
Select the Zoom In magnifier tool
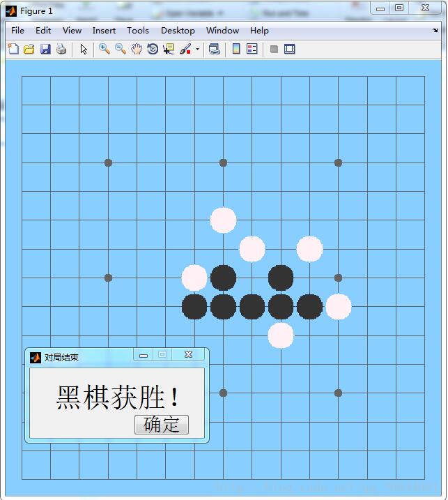(105, 49)
